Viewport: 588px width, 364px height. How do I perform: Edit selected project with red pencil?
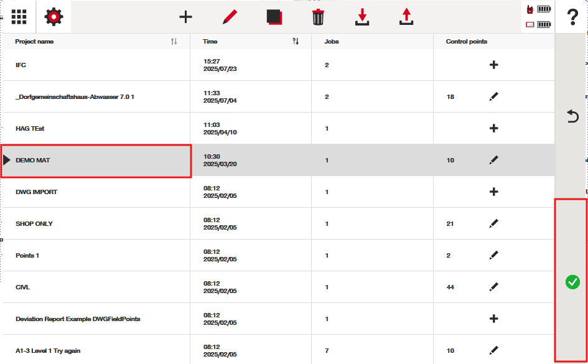pos(230,17)
